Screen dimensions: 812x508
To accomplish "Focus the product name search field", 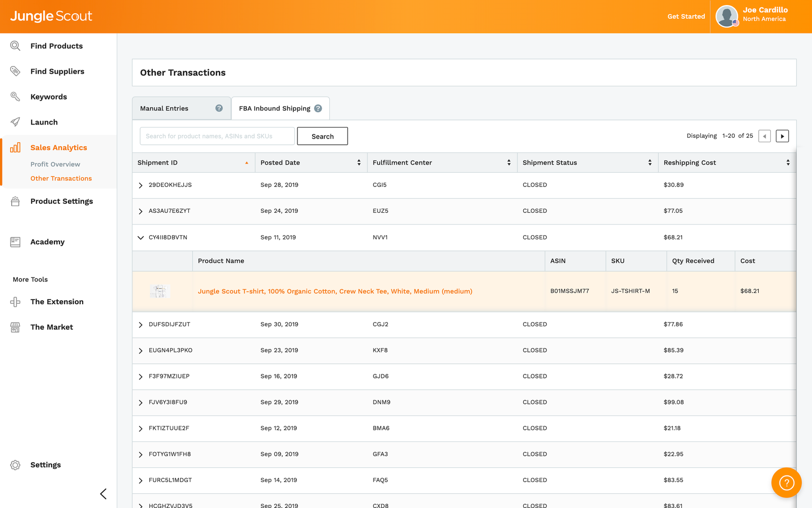I will [217, 136].
